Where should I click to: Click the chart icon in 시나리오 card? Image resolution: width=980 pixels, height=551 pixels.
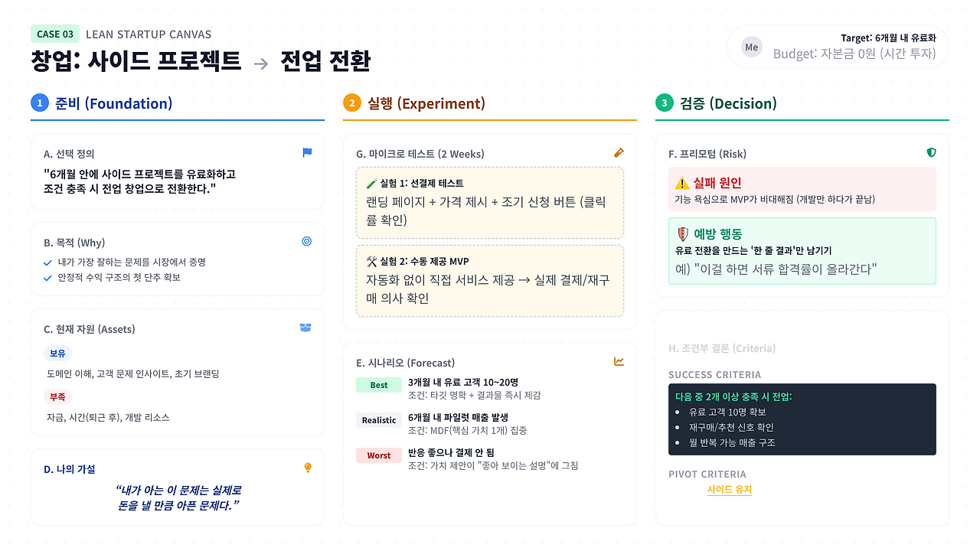tap(619, 361)
